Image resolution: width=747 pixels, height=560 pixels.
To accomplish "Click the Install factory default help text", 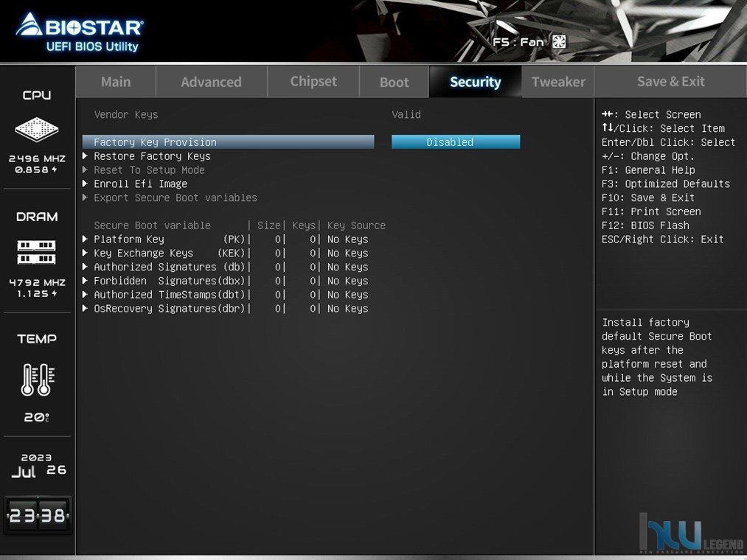I will [657, 357].
